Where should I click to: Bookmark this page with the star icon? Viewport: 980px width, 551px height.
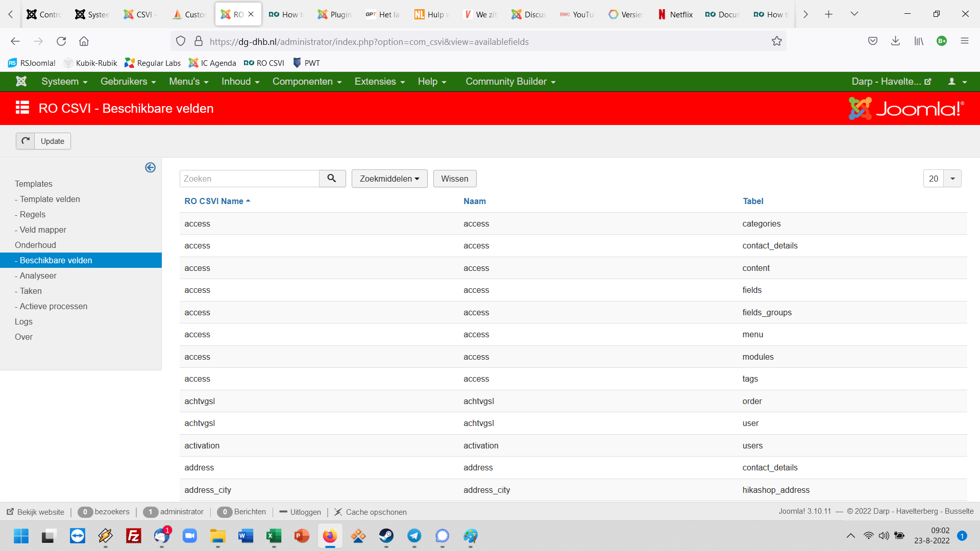tap(777, 41)
